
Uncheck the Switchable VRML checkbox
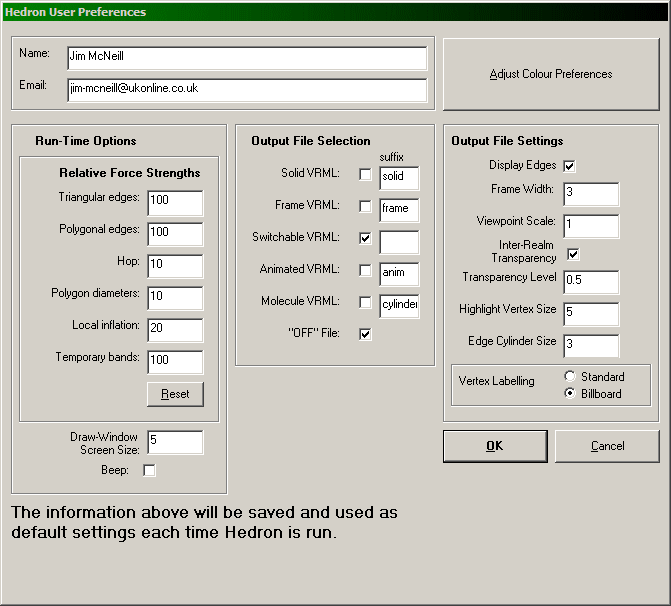point(365,239)
